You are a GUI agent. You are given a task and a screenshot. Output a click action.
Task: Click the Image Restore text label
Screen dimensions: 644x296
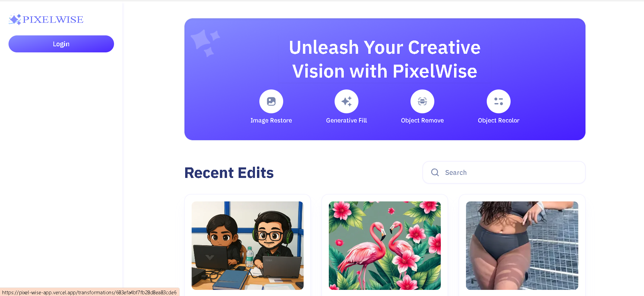click(x=271, y=120)
